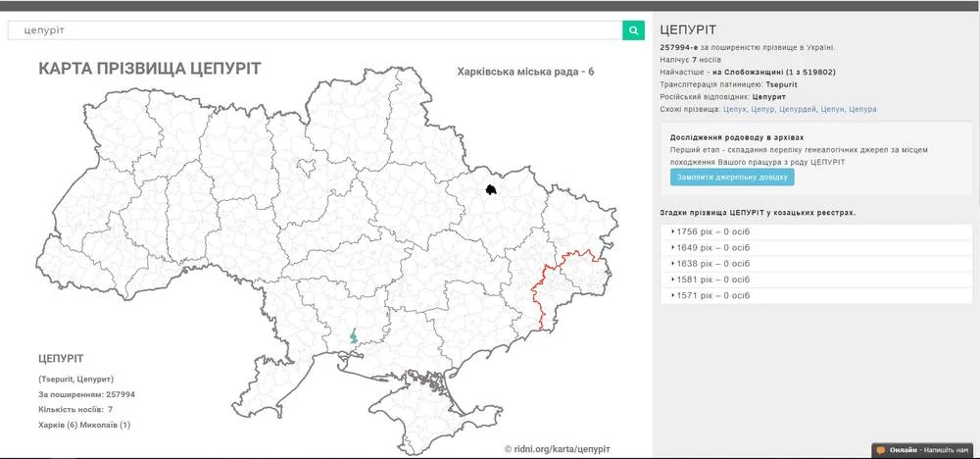Click the Харків (6) Миколаїв (1) text

pyautogui.click(x=84, y=425)
